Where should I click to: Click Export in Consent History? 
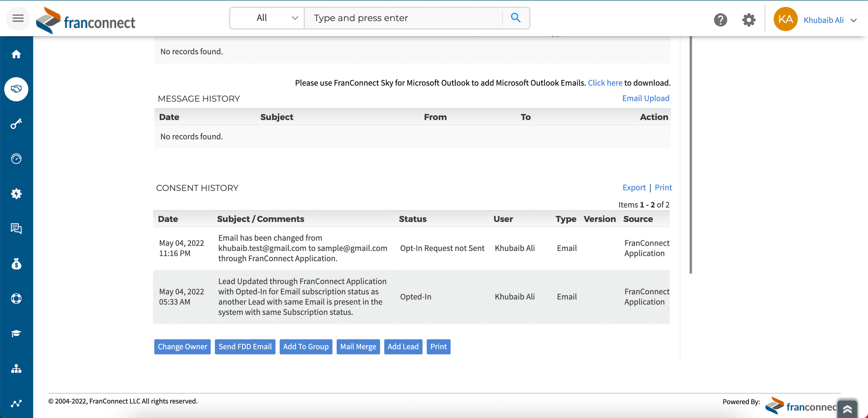[x=634, y=188]
